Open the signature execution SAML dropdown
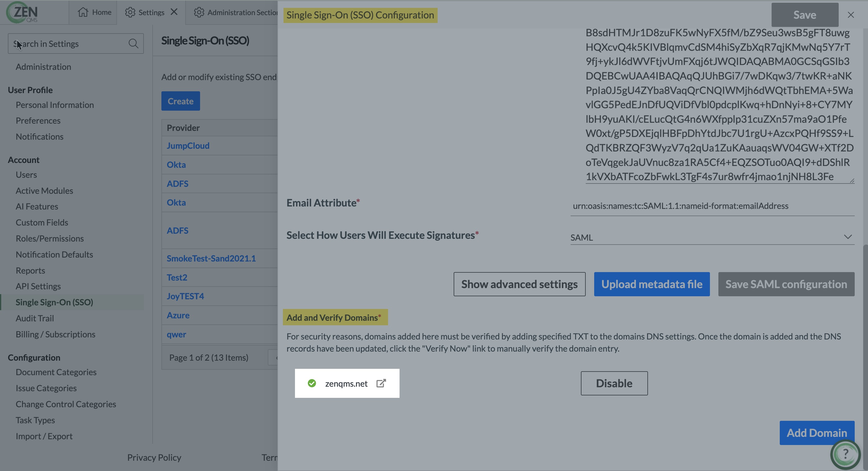The height and width of the screenshot is (471, 868). (712, 237)
